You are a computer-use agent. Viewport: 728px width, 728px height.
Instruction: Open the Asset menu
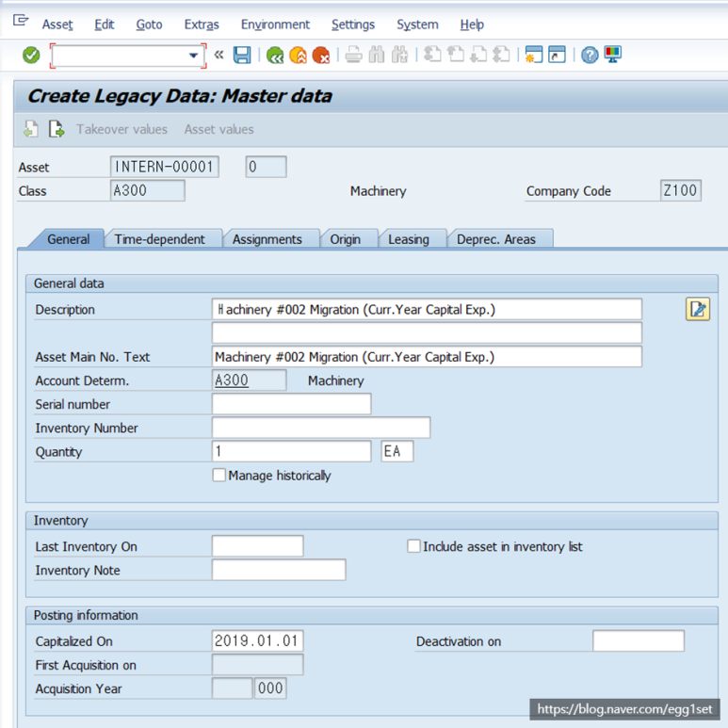click(57, 24)
